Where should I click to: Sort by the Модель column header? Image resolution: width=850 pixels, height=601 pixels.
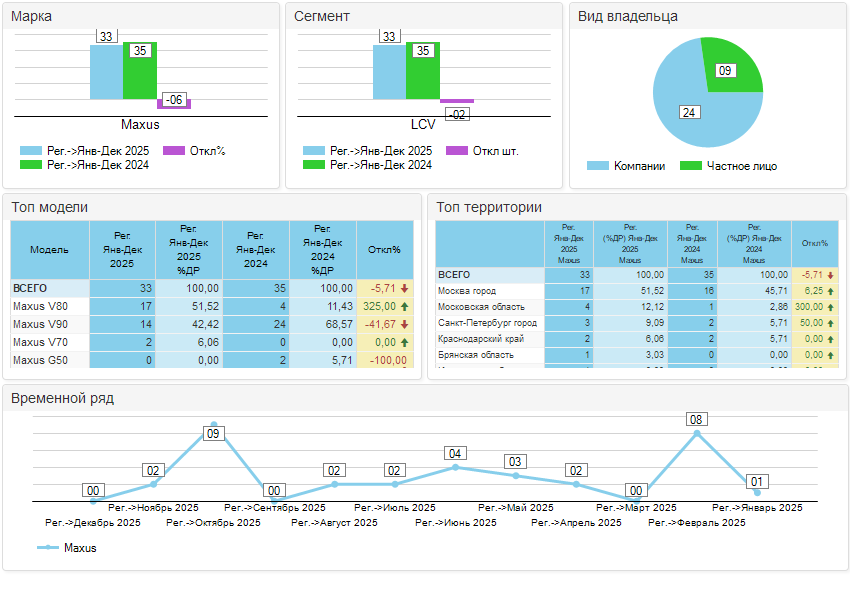[x=49, y=249]
